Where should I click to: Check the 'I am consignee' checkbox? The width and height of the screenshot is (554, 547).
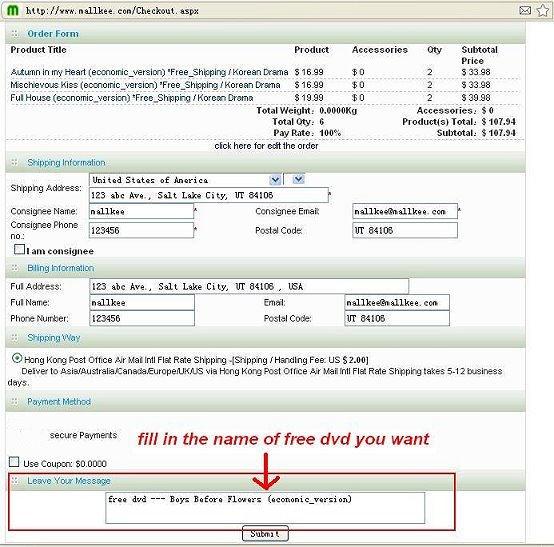pyautogui.click(x=19, y=249)
